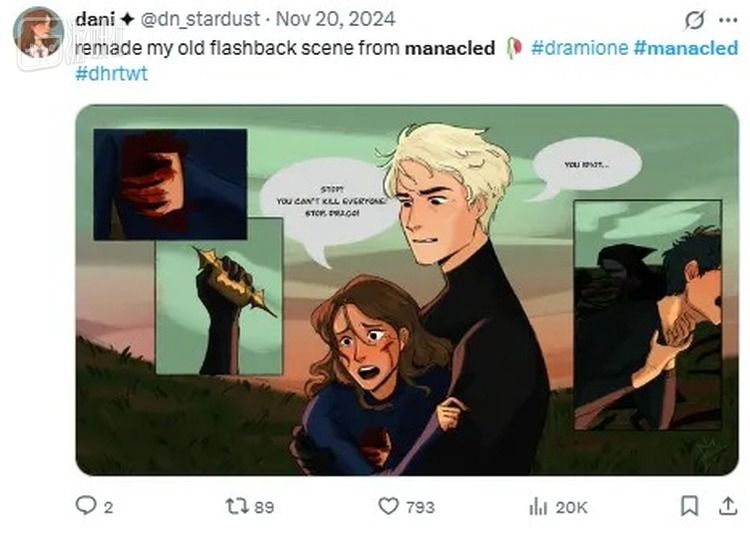Click the reply speech bubble icon
The height and width of the screenshot is (534, 750).
pyautogui.click(x=87, y=507)
